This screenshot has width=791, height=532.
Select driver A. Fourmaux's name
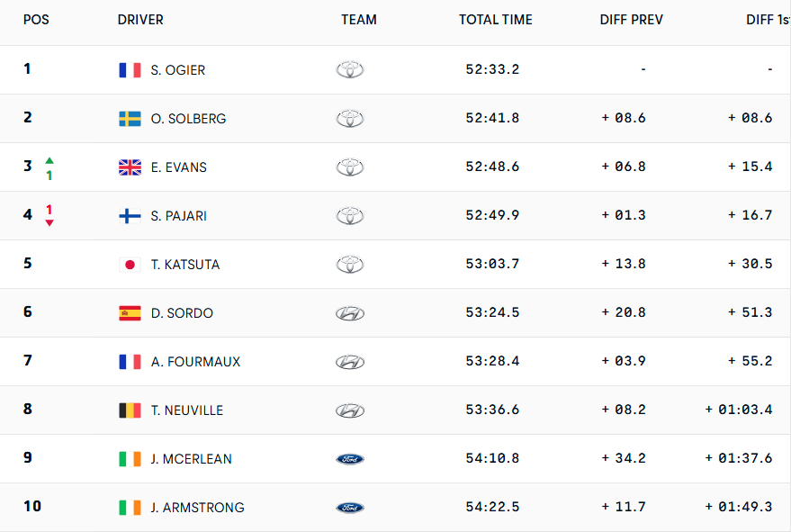tap(195, 362)
